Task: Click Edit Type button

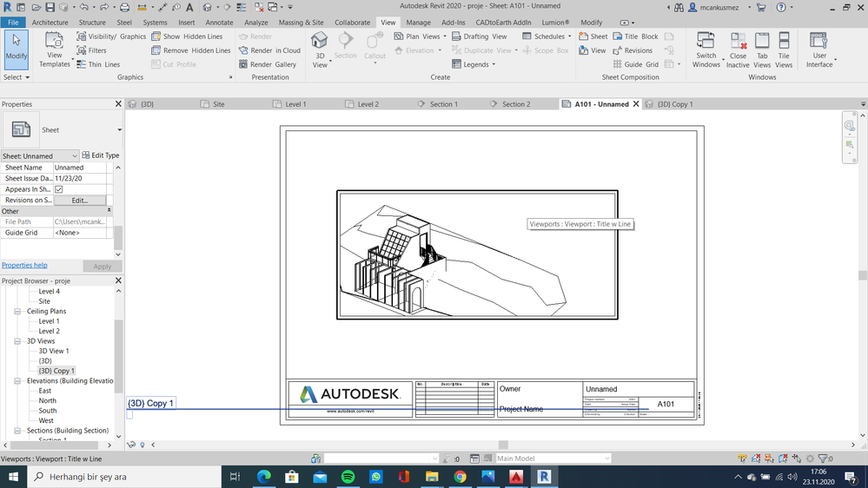Action: click(101, 155)
